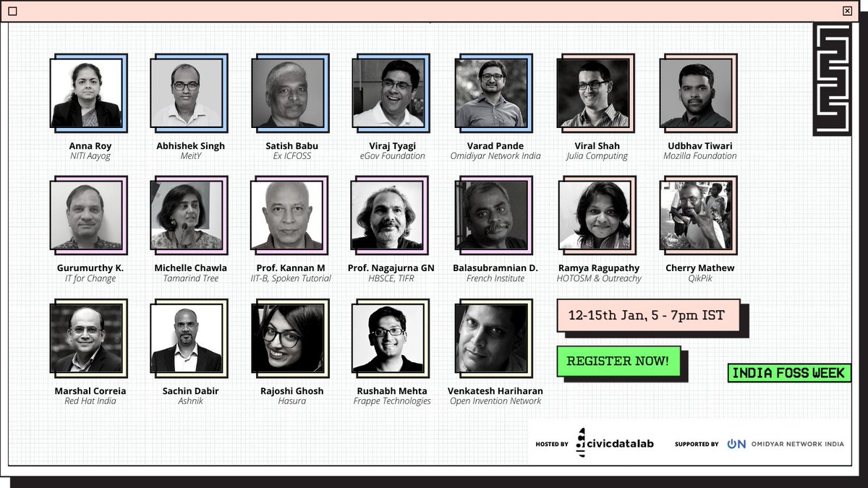Image resolution: width=868 pixels, height=488 pixels.
Task: Open Viraj Tyagi's photo
Action: 388,93
